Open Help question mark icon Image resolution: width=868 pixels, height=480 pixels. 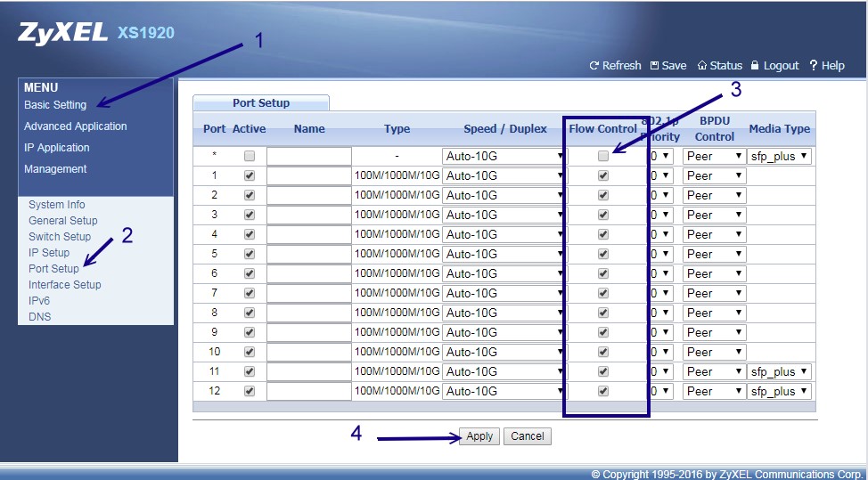pos(814,66)
